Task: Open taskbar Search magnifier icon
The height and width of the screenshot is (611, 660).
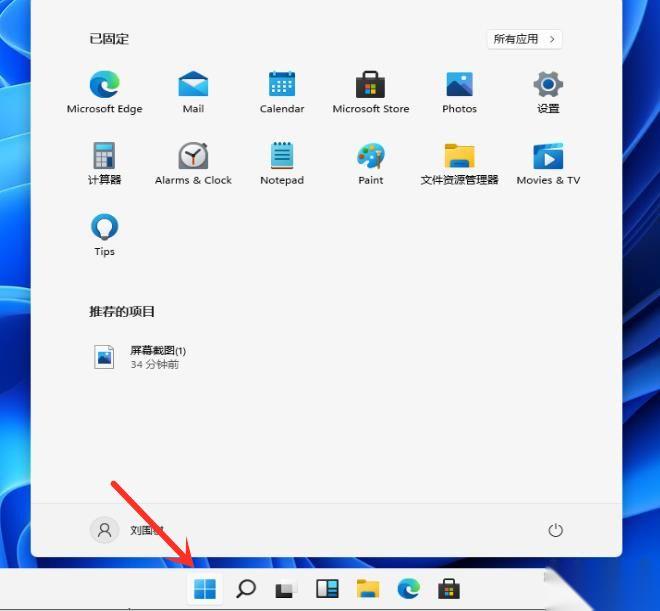Action: (x=245, y=589)
